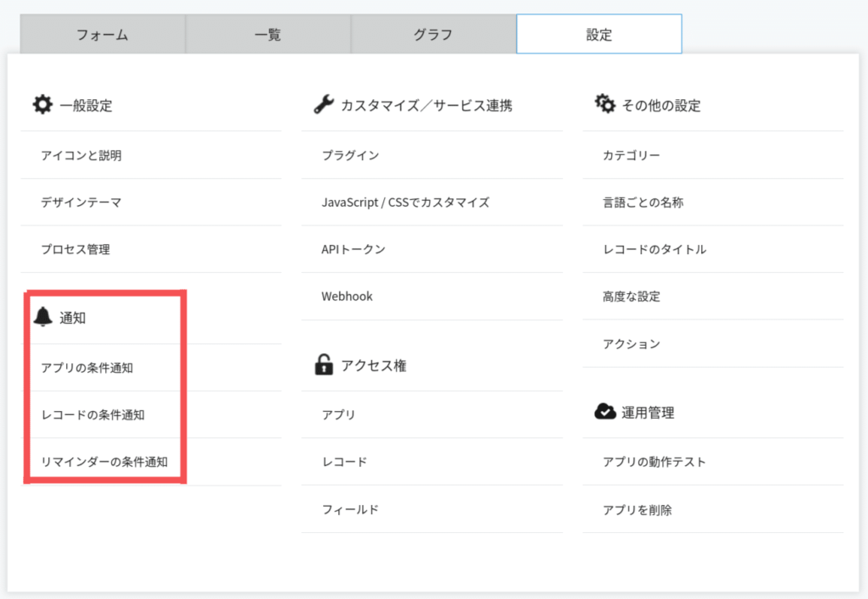This screenshot has width=868, height=599.
Task: Select the グラフ tab
Action: [433, 35]
